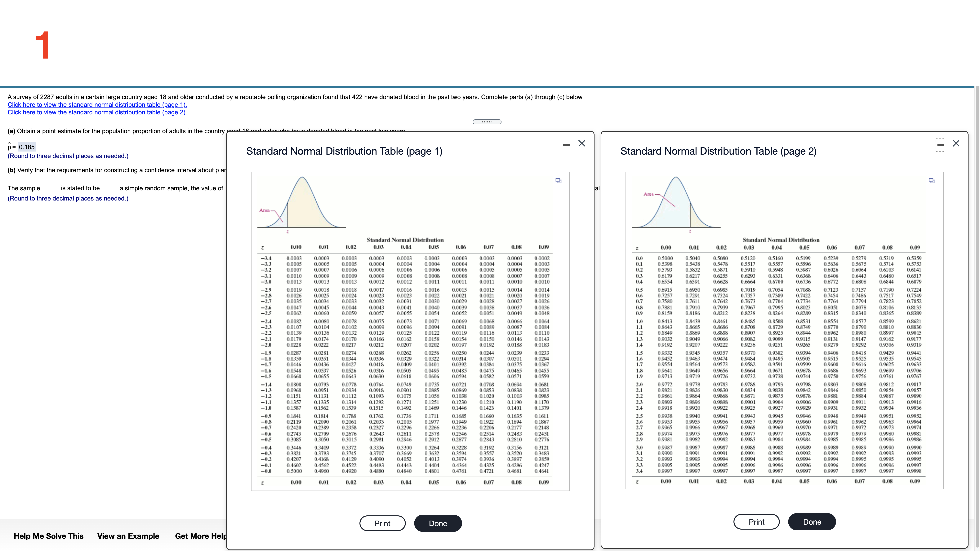980x551 pixels.
Task: Click Get More Help
Action: tap(200, 536)
